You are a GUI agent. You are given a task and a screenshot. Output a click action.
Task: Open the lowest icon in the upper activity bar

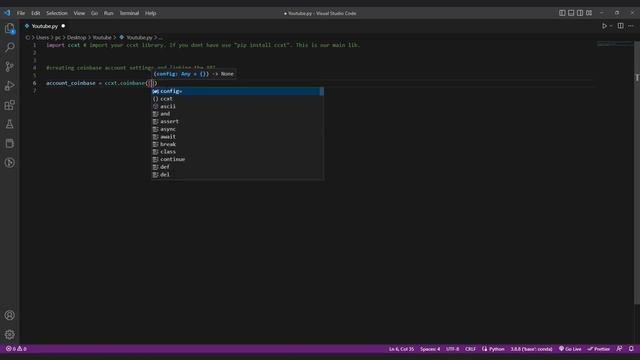coord(9,162)
